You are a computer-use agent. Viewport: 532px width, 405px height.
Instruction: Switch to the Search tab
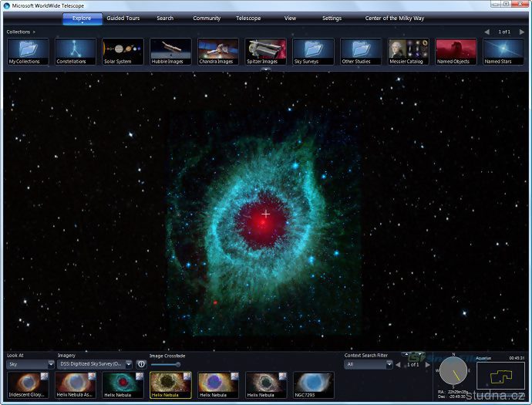pos(165,19)
